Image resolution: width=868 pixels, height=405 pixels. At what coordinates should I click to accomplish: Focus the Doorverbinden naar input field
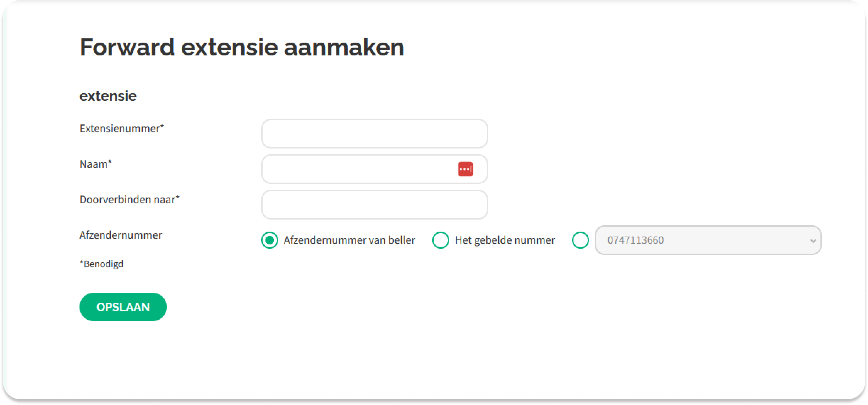coord(374,205)
